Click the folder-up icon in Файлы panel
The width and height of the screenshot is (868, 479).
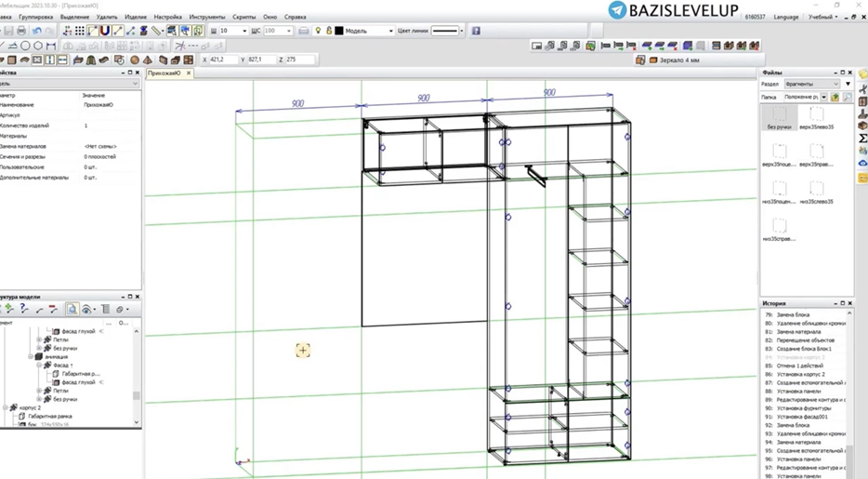tap(835, 97)
